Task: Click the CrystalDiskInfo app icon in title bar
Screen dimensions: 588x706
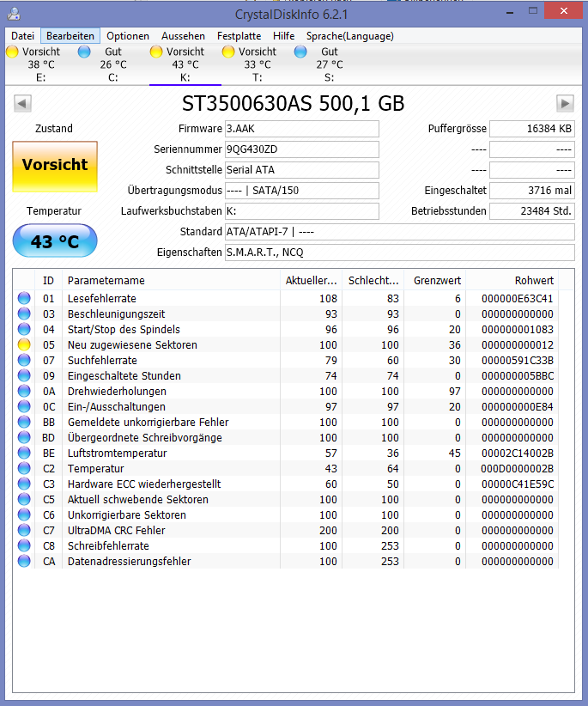Action: coord(14,14)
